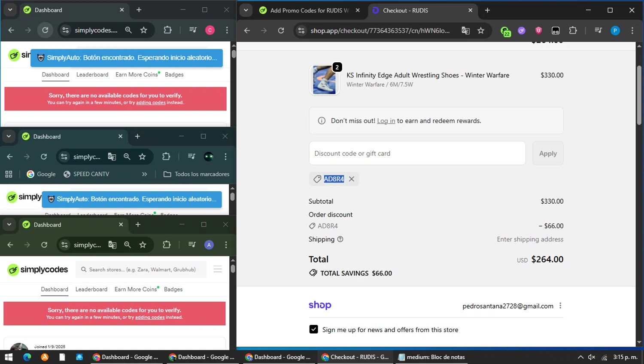Expand tab search in the middle Dashboard window
The height and width of the screenshot is (364, 644).
(x=9, y=136)
